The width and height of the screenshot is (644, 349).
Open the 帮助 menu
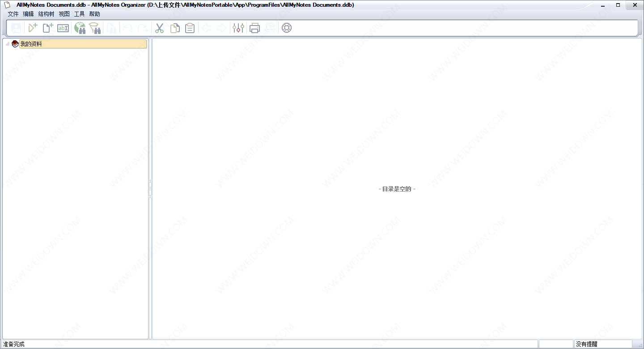pos(94,14)
